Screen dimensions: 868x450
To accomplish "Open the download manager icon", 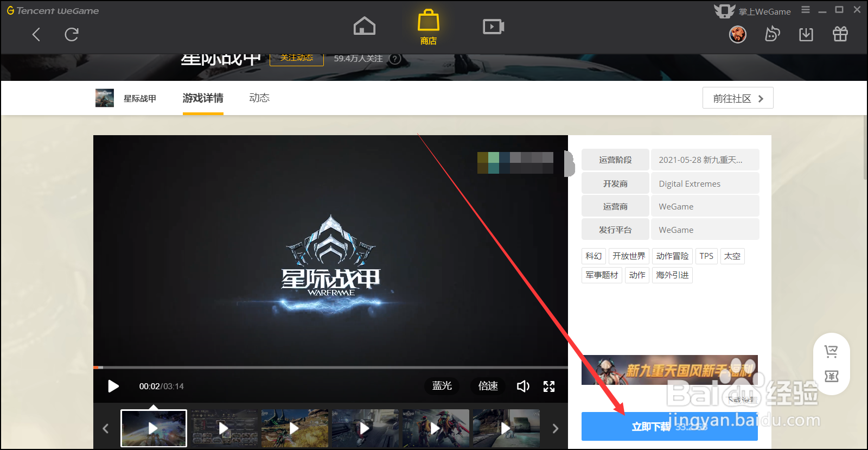I will click(806, 34).
